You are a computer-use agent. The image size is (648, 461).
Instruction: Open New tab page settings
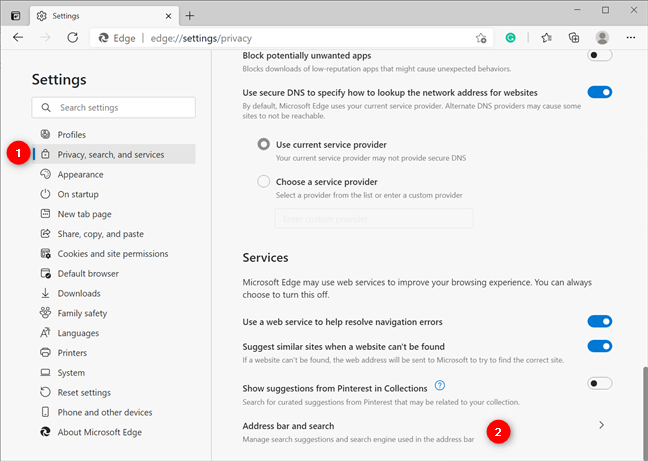[113, 214]
